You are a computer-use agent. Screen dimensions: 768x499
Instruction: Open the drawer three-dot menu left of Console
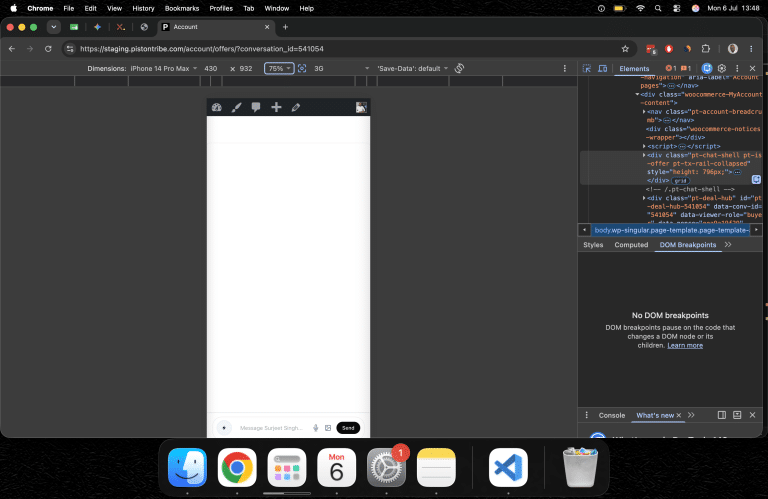pos(586,415)
